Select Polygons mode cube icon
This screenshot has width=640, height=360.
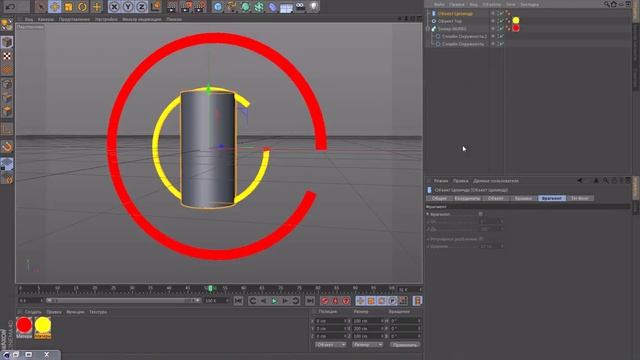pyautogui.click(x=7, y=111)
